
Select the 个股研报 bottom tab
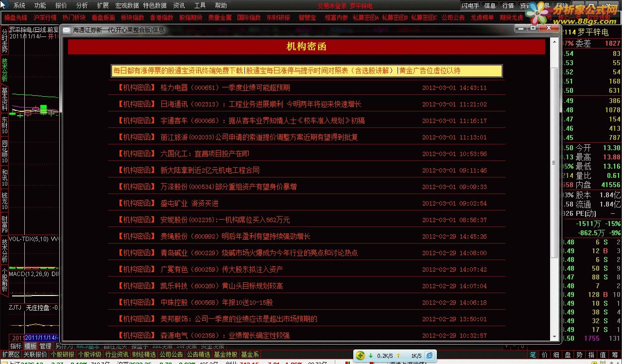(62, 355)
